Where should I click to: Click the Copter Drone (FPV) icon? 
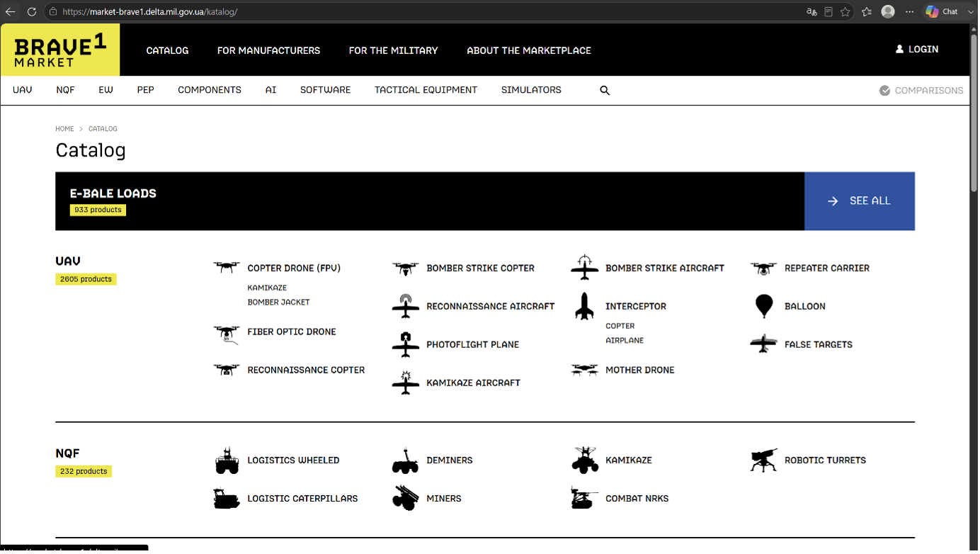coord(227,268)
